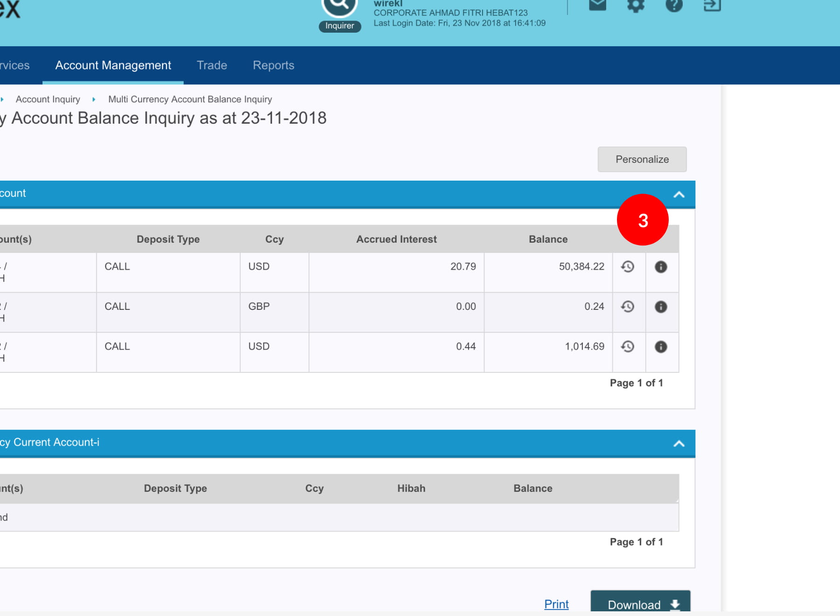Show info for USD 50,384.22 account

pyautogui.click(x=661, y=266)
